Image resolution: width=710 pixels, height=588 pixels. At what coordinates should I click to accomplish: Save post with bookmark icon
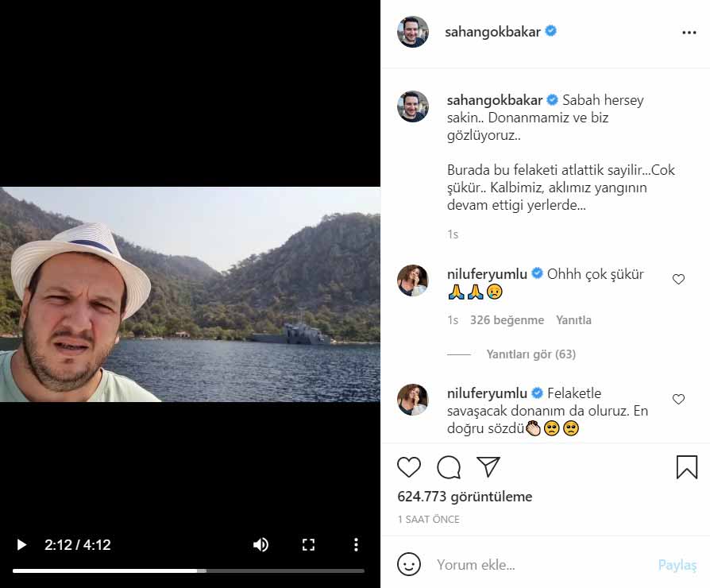click(687, 466)
